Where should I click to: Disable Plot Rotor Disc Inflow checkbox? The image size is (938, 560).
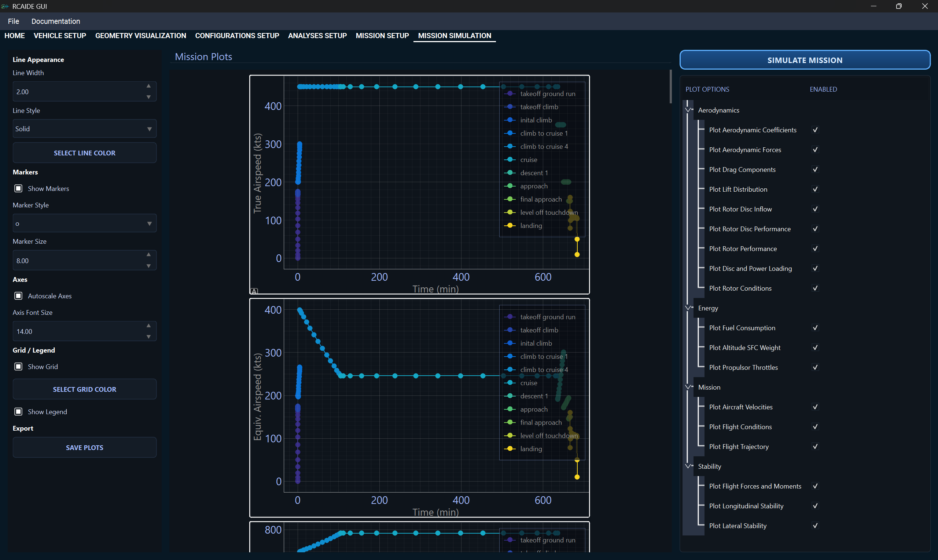click(x=815, y=209)
